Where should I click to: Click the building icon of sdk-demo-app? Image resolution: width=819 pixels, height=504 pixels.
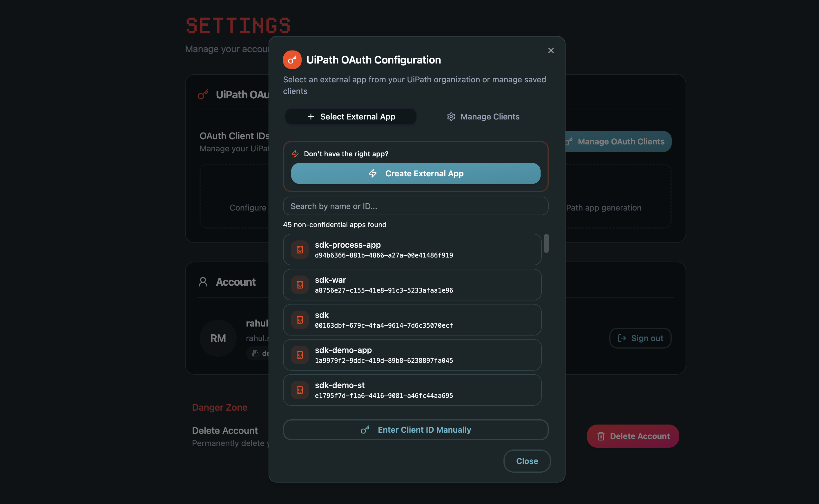coord(300,355)
